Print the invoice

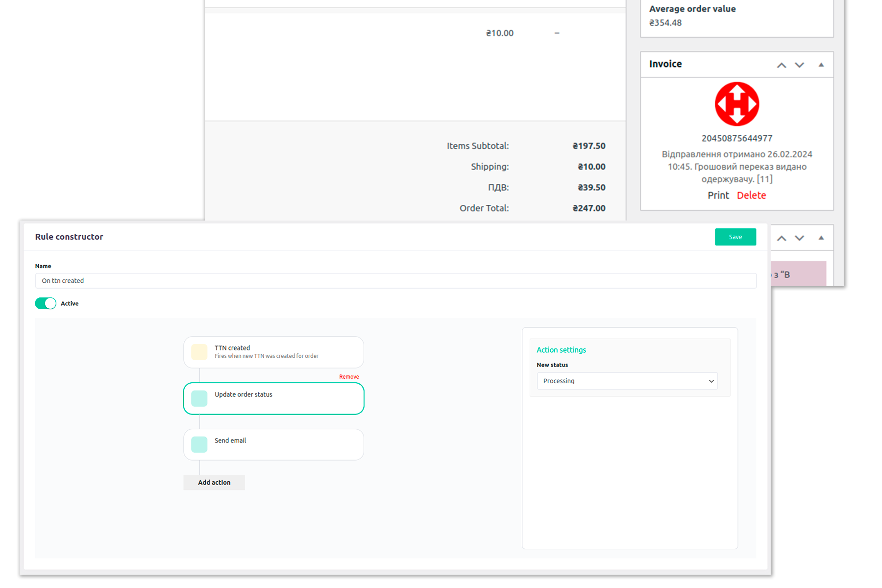718,195
